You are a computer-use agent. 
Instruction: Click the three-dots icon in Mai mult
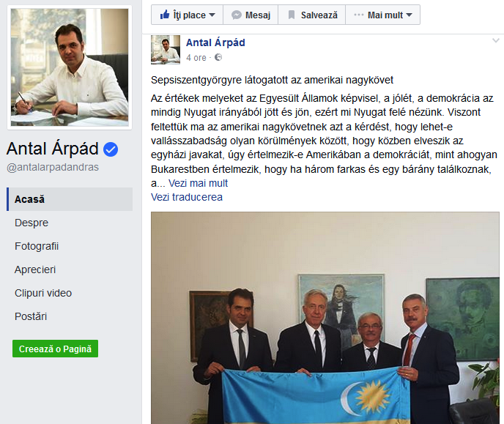(x=359, y=15)
